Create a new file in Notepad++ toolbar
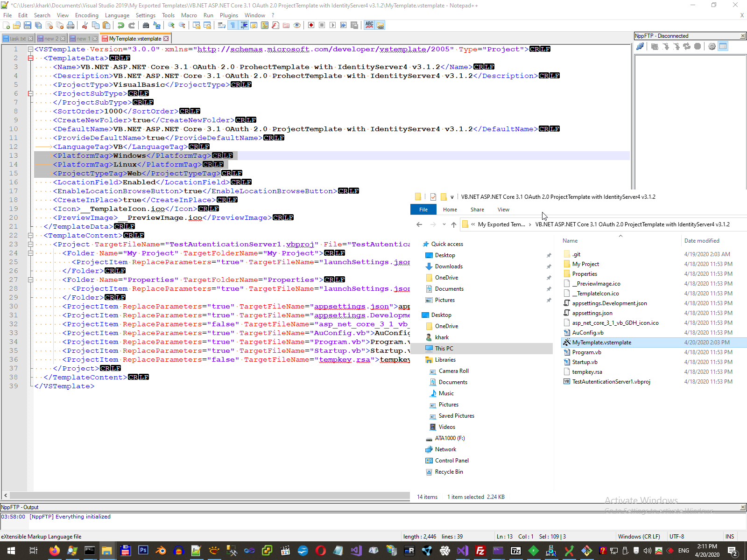 pyautogui.click(x=7, y=25)
